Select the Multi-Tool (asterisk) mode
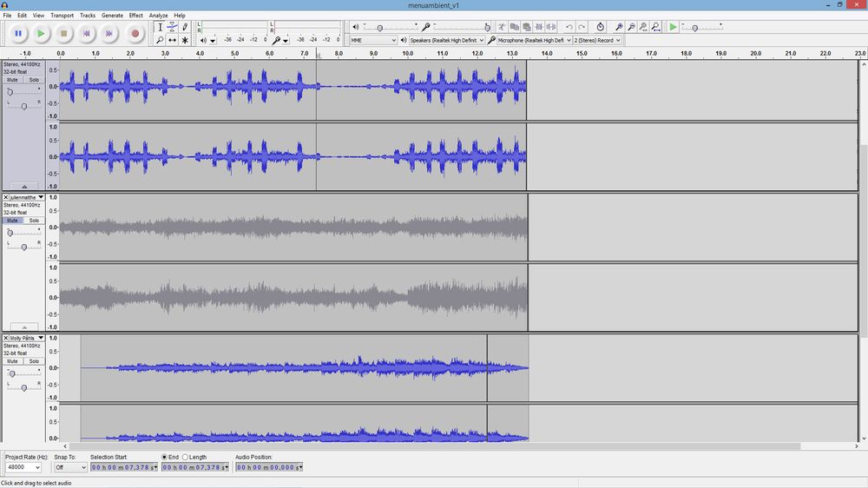Screen dimensions: 868x488 coord(185,40)
